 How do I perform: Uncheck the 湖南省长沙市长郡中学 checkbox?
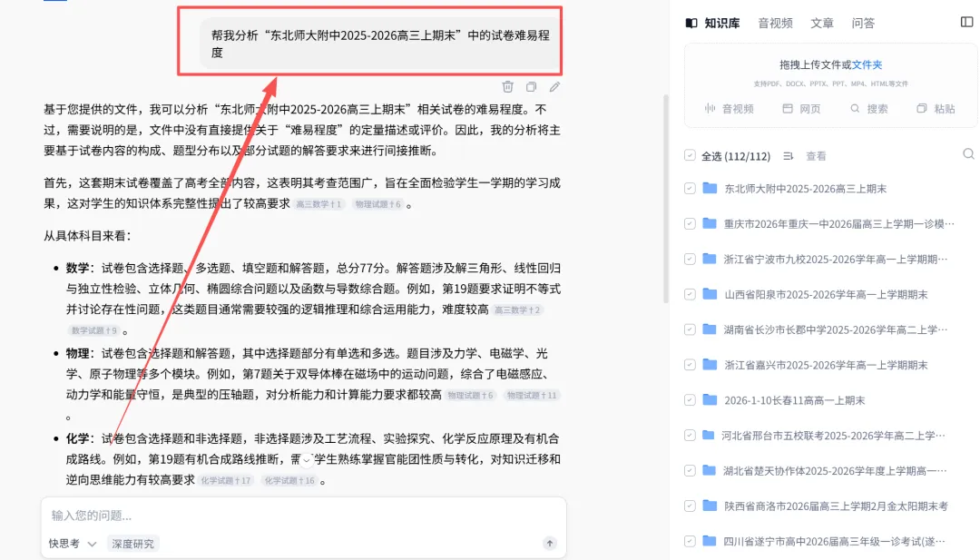690,329
